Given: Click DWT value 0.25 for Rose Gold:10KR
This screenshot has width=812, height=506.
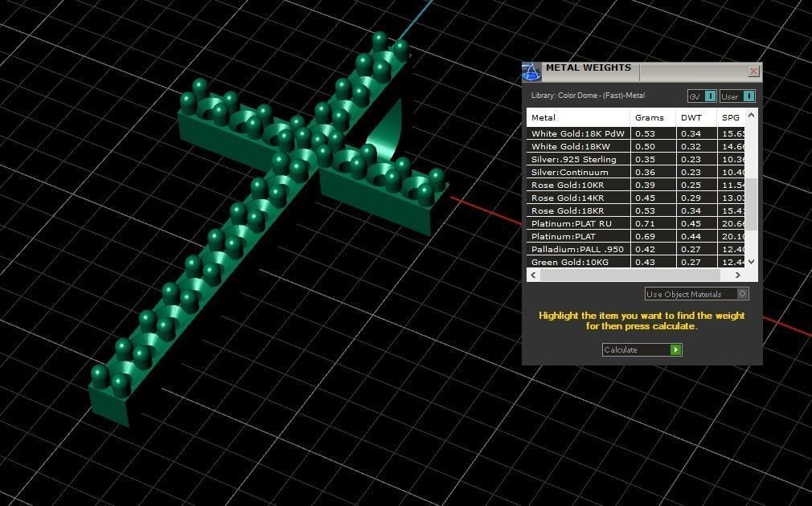Looking at the screenshot, I should tap(691, 185).
